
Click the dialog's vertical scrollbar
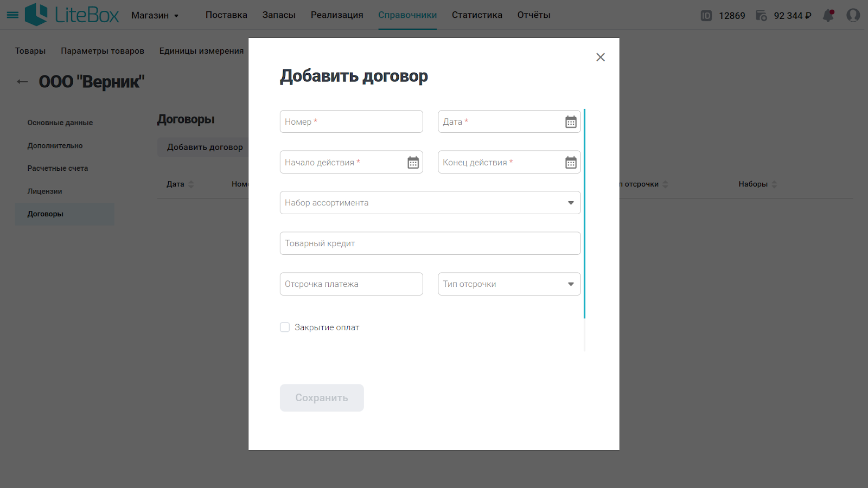[584, 214]
